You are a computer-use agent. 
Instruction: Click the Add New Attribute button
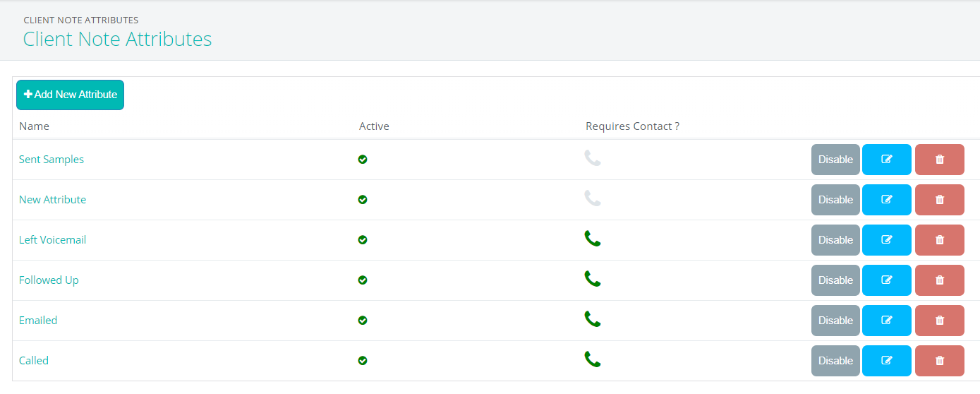70,95
